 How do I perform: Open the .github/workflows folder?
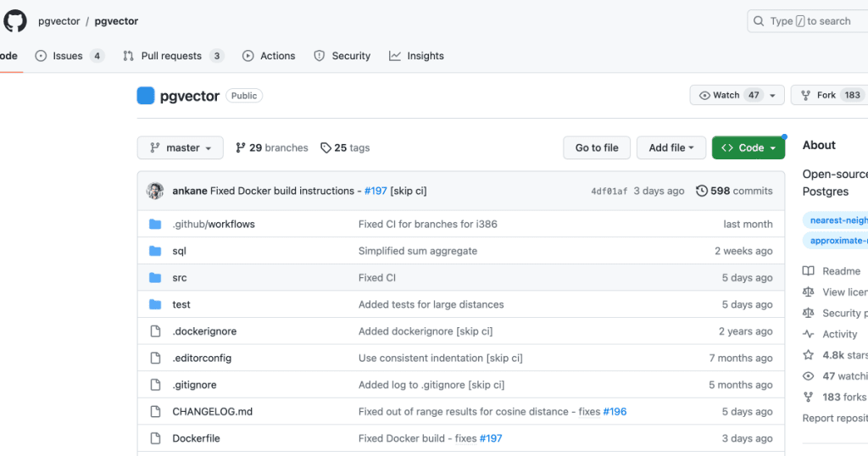click(x=214, y=224)
